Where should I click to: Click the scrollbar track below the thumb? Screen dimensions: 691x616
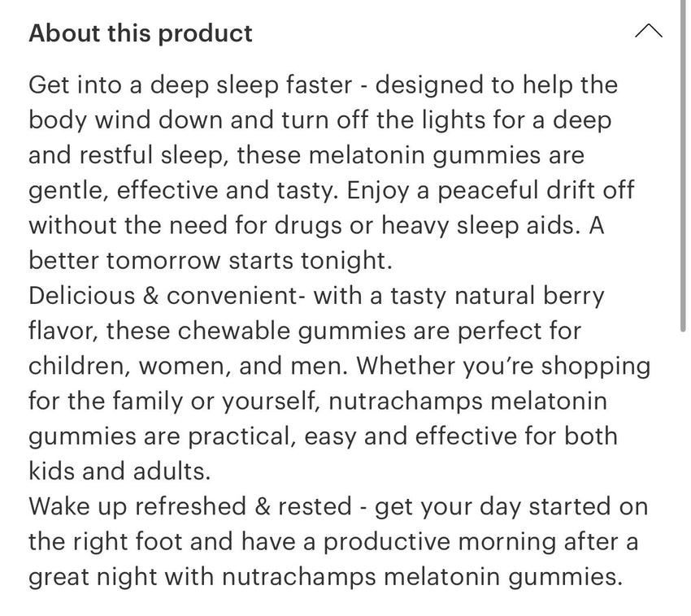684,471
